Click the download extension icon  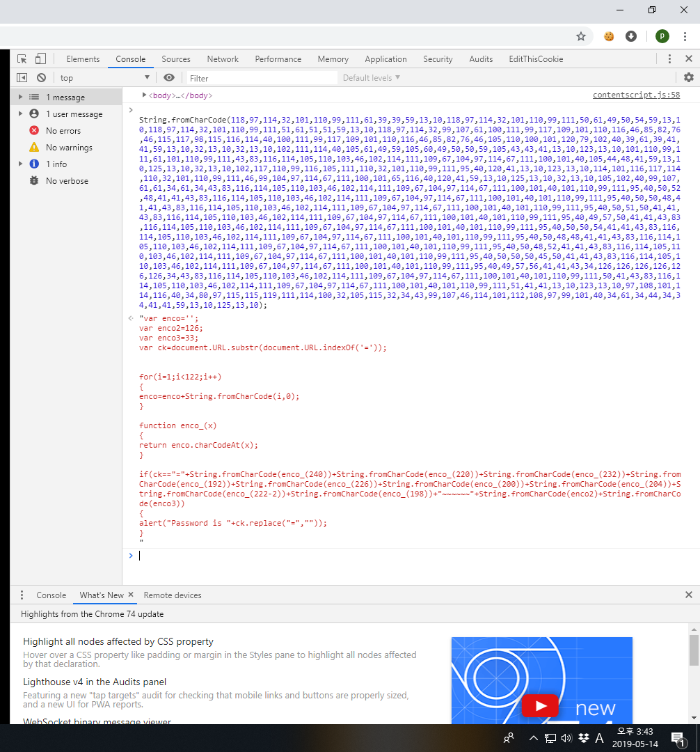click(x=631, y=36)
